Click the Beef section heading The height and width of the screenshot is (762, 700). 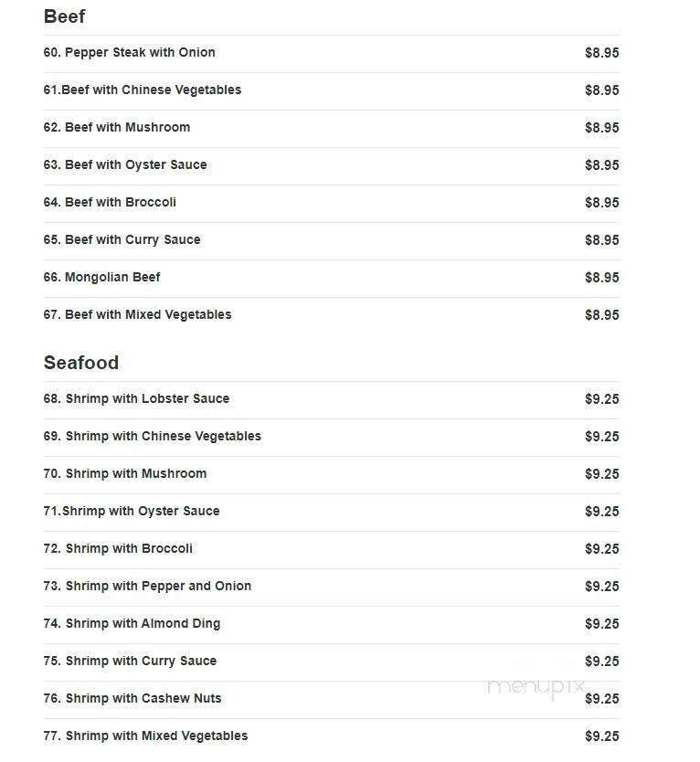tap(64, 16)
